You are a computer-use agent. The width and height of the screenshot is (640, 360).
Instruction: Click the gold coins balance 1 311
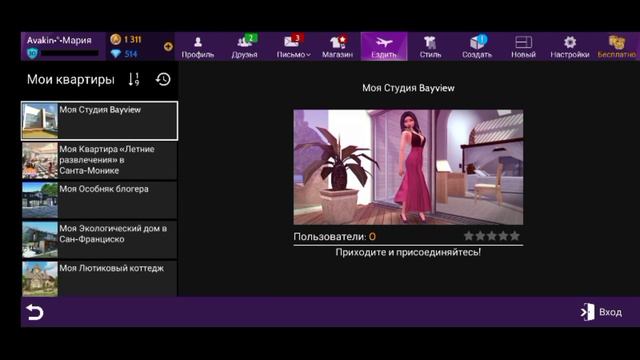pyautogui.click(x=126, y=39)
